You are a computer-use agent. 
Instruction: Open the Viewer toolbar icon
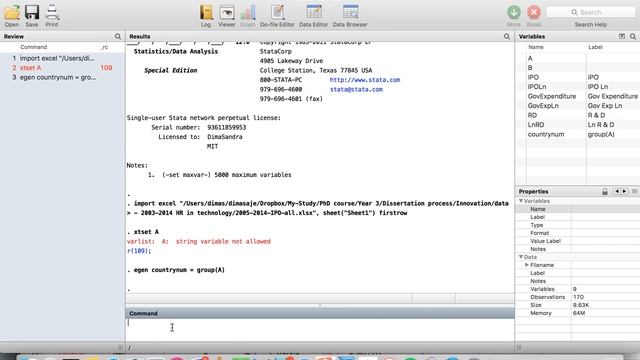[x=227, y=13]
